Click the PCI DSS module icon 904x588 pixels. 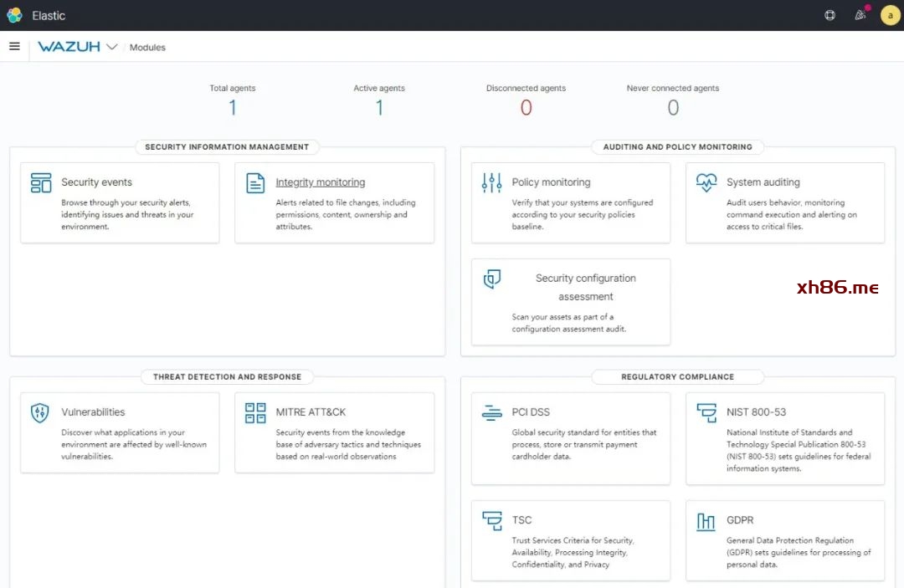pyautogui.click(x=492, y=412)
